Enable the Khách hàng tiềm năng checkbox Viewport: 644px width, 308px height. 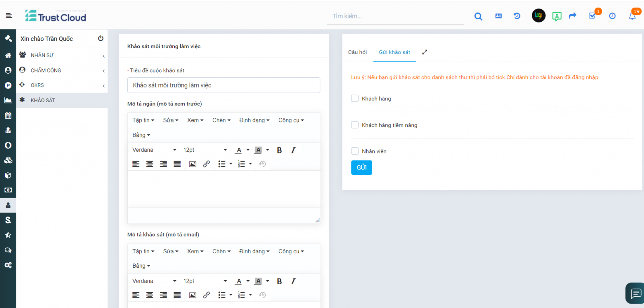355,125
